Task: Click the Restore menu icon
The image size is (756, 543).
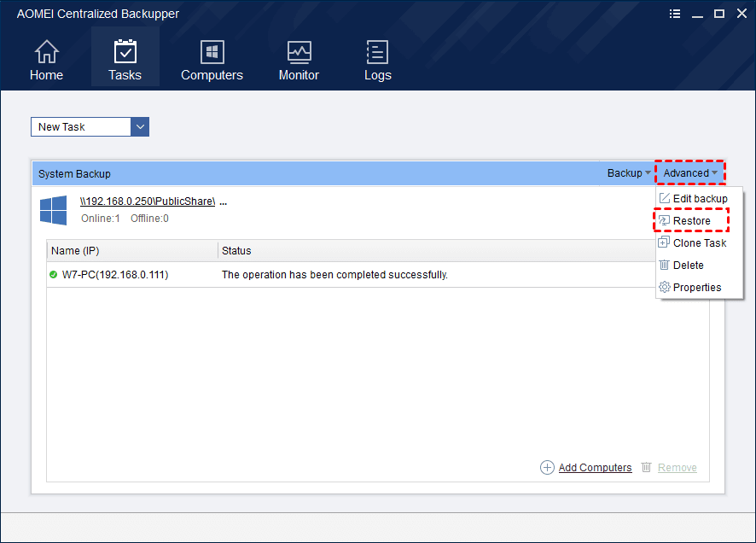Action: (x=665, y=220)
